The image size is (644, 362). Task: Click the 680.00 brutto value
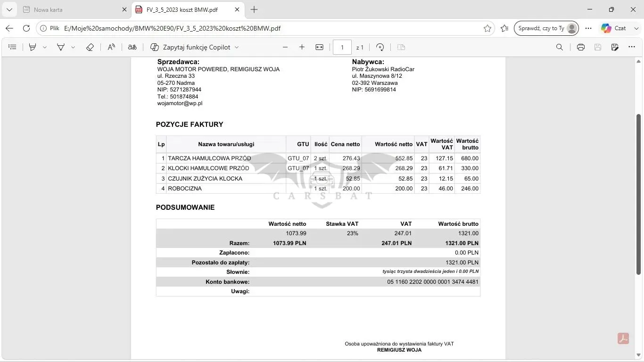point(470,158)
